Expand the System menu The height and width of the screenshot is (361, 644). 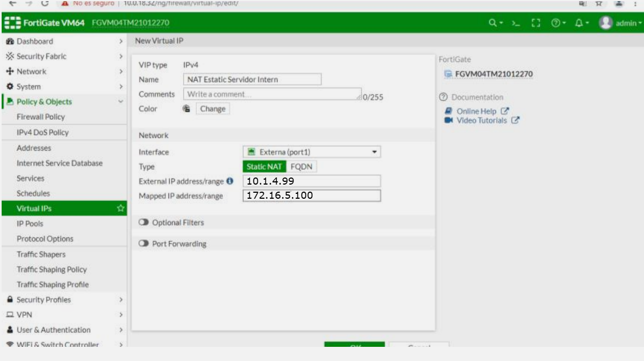pos(64,87)
